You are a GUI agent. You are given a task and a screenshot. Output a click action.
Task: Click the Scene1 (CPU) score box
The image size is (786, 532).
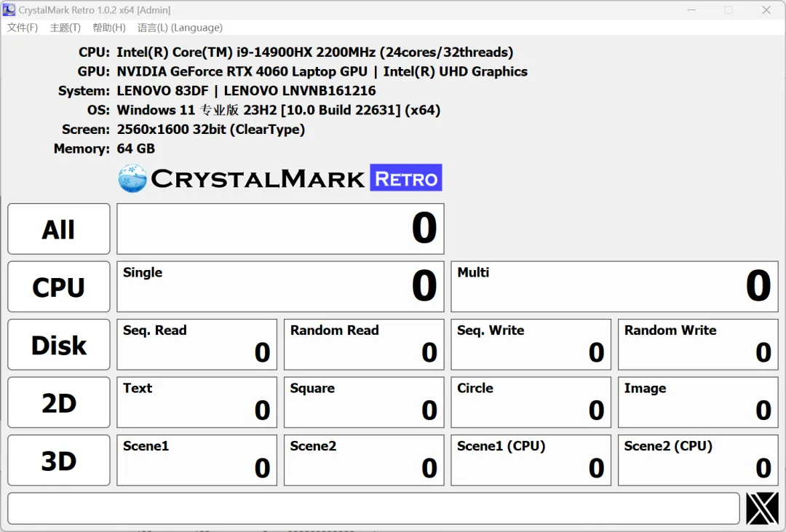[x=531, y=460]
